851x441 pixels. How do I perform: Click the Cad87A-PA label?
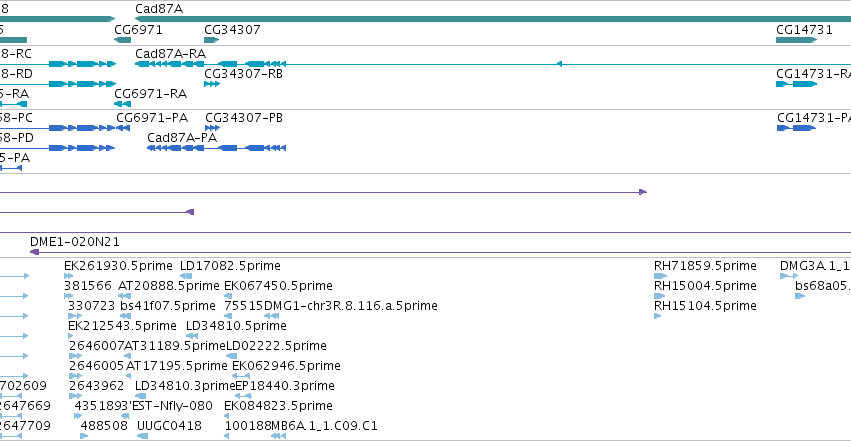[182, 138]
